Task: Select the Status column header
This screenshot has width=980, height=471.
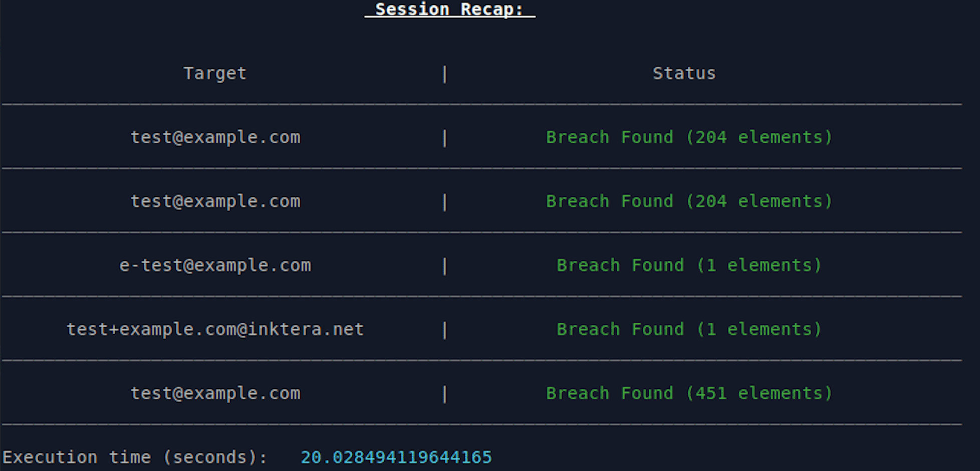Action: coord(684,74)
